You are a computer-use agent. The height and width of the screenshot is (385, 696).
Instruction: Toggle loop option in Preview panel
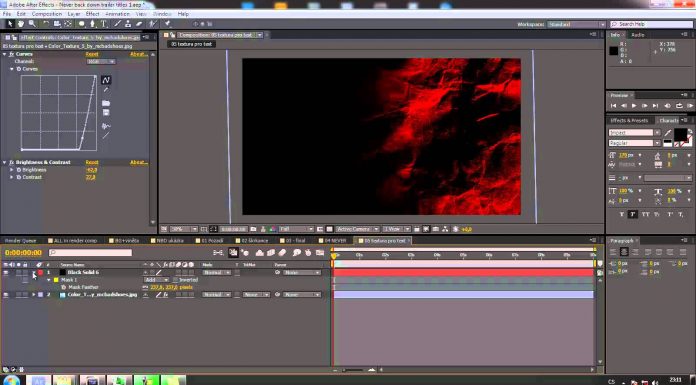pos(679,106)
